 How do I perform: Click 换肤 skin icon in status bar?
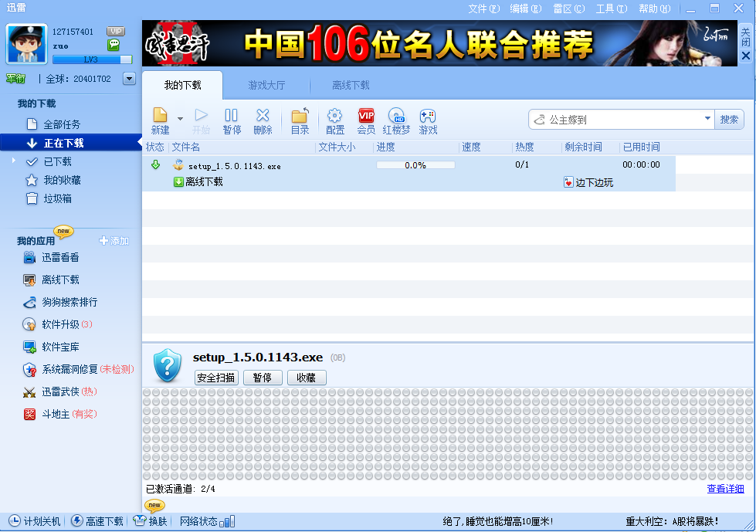tap(150, 521)
